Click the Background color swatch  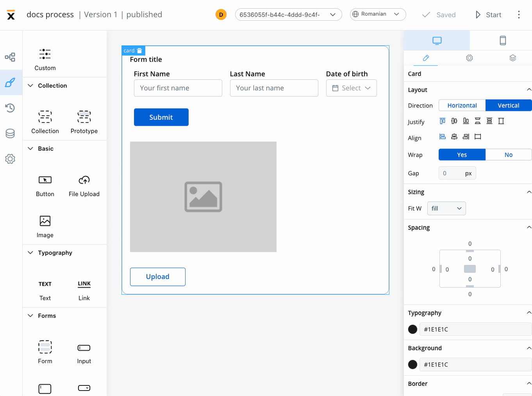[x=412, y=364]
